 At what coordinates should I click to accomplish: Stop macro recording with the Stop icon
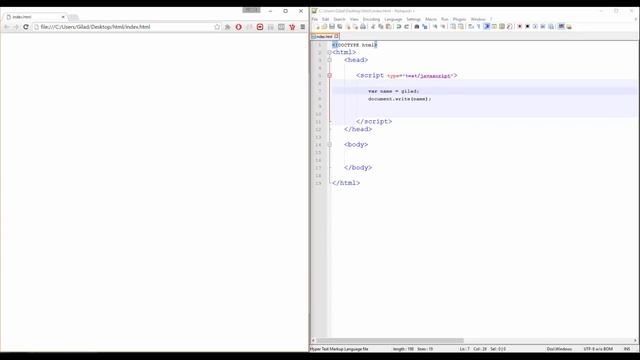point(527,27)
